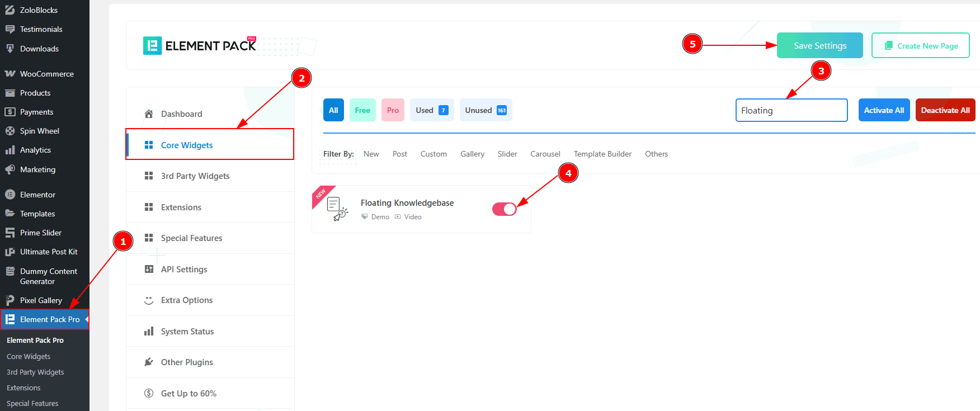Open Core Widgets submenu in WordPress sidebar

(29, 356)
